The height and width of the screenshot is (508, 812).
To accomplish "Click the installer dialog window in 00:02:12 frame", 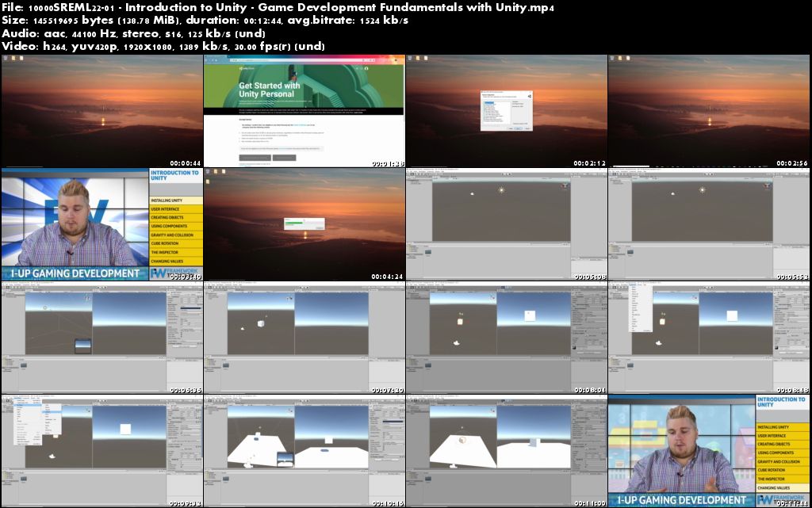I will (x=507, y=111).
